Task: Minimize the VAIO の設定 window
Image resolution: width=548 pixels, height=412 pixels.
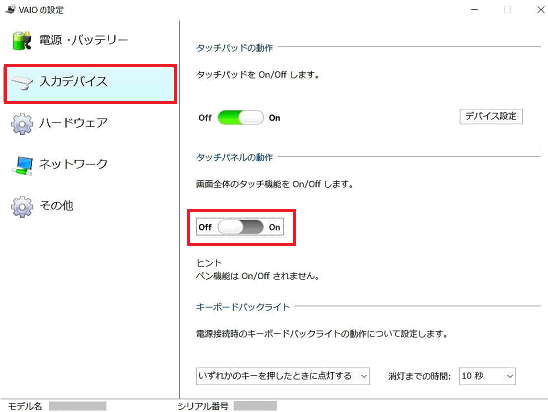Action: click(x=474, y=9)
